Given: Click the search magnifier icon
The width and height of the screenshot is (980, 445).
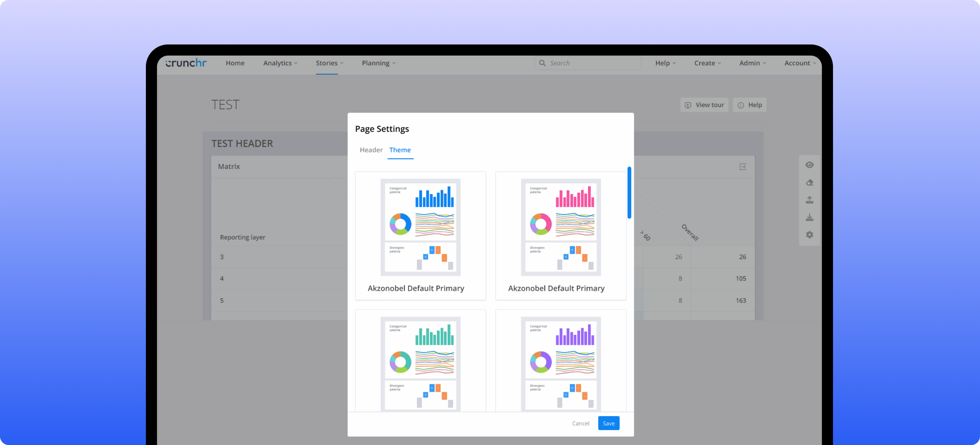Looking at the screenshot, I should coord(542,63).
